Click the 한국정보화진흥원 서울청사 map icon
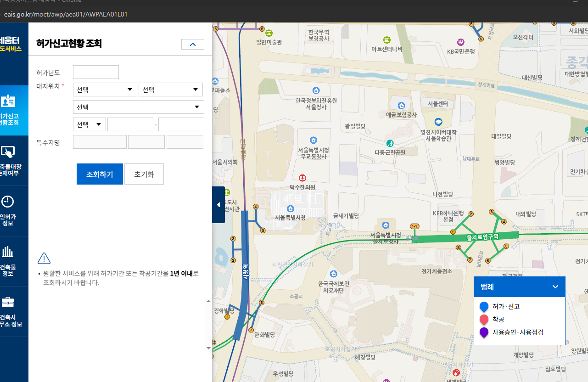The height and width of the screenshot is (382, 588). click(316, 90)
